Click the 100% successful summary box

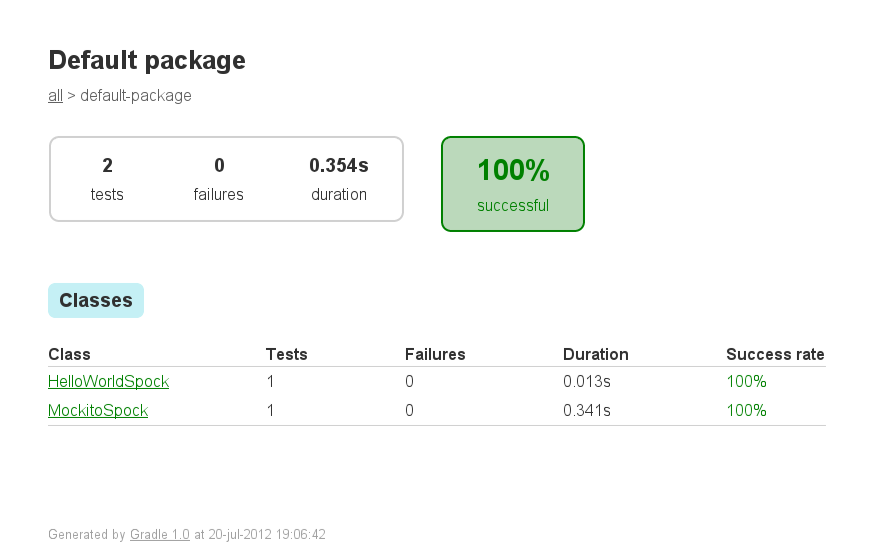tap(513, 184)
